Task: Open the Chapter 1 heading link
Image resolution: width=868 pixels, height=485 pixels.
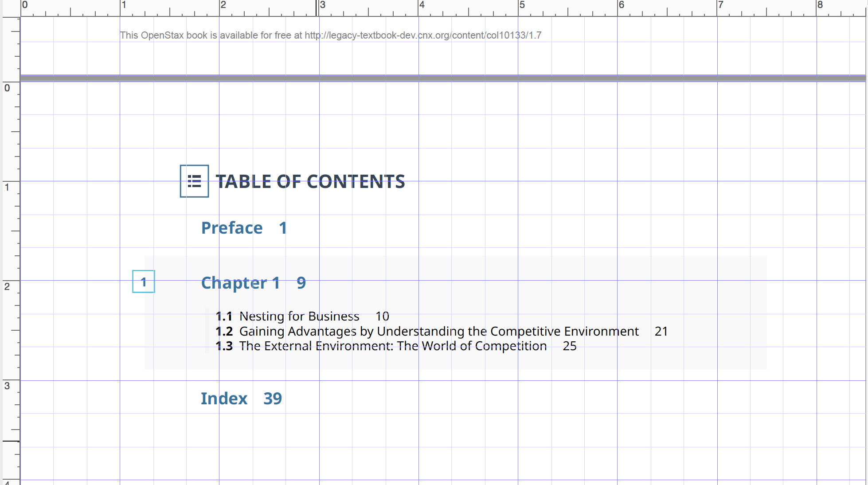Action: point(240,283)
